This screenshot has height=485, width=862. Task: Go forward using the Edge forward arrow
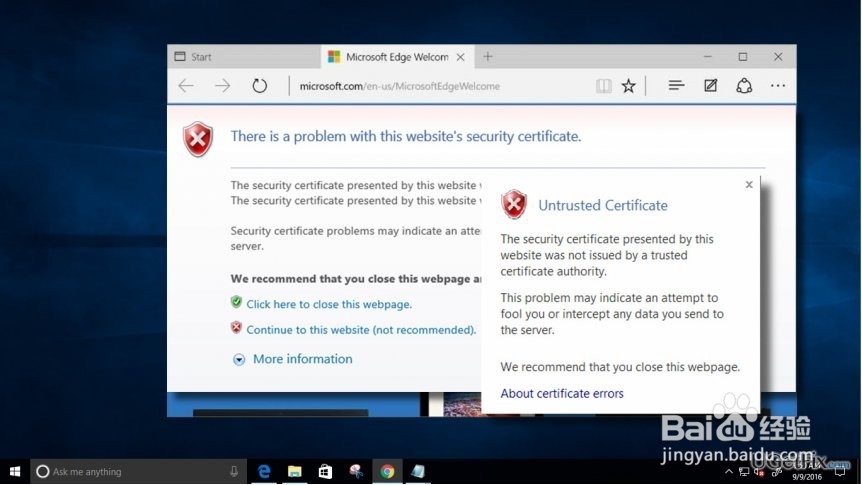pos(223,86)
